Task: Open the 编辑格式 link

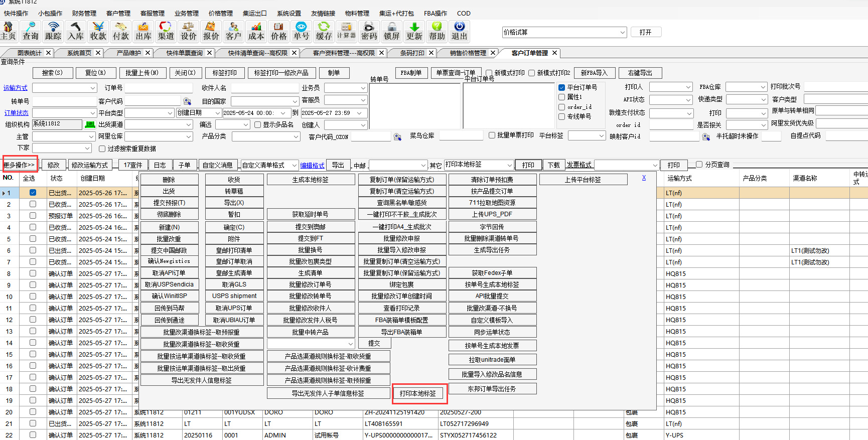Action: [x=312, y=165]
